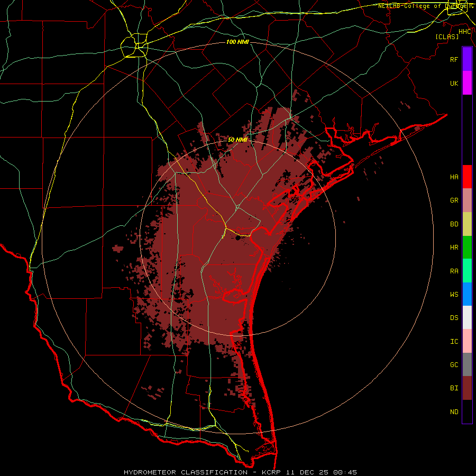This screenshot has height=476, width=476.
Task: Click the red HA legend swatch
Action: point(467,177)
